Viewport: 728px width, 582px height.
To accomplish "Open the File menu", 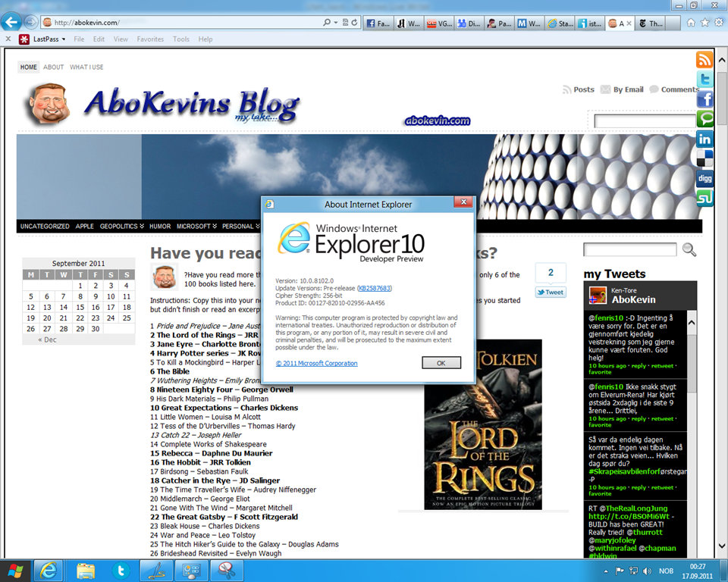I will 79,39.
